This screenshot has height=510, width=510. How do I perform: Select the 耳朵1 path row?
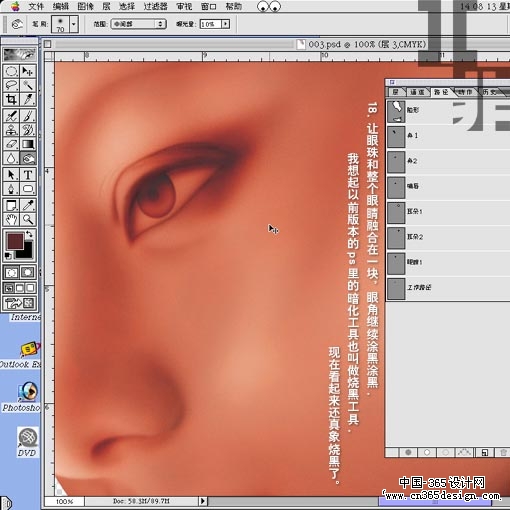pos(448,212)
